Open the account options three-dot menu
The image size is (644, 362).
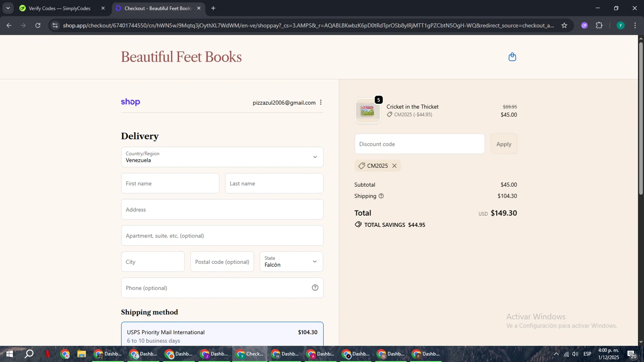pos(321,103)
